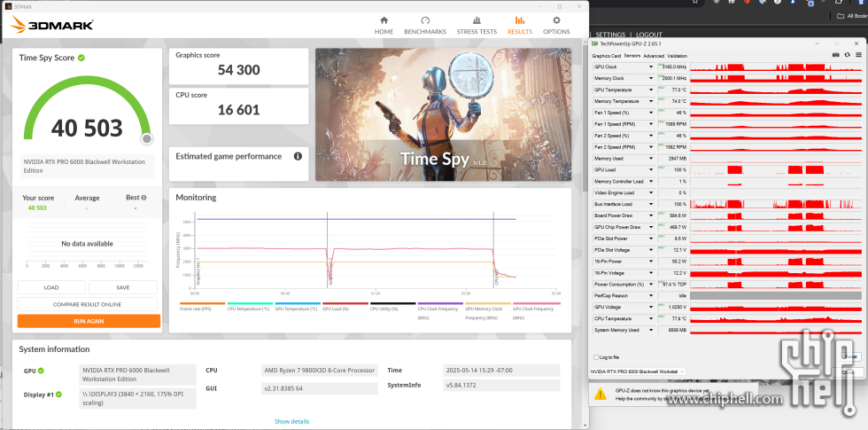The width and height of the screenshot is (868, 430).
Task: Open Memory Clock sensor dropdown
Action: coord(651,78)
